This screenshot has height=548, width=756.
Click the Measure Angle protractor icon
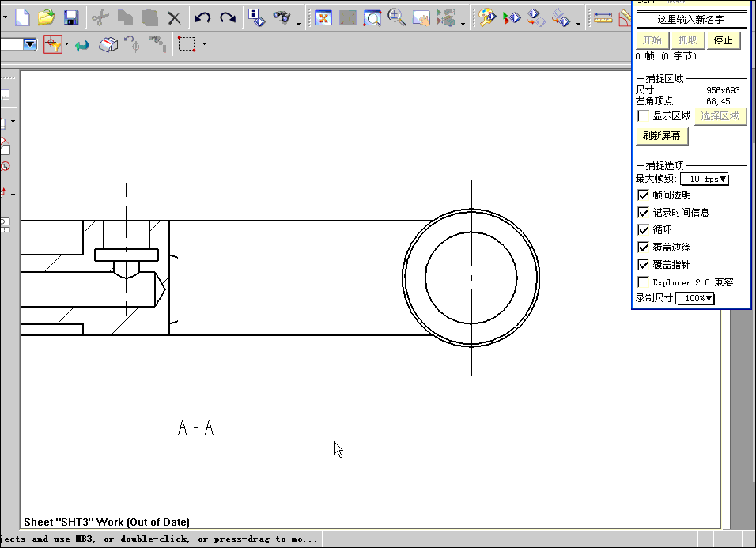pyautogui.click(x=626, y=18)
